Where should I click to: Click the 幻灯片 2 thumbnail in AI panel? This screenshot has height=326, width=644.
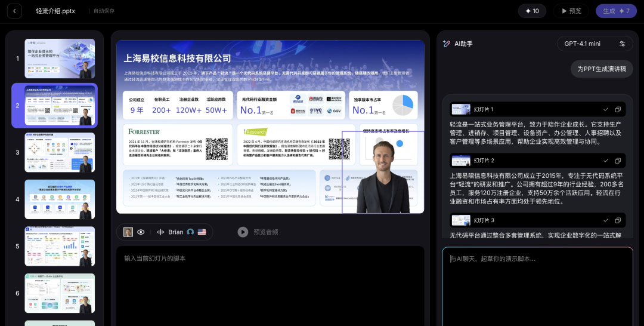461,161
